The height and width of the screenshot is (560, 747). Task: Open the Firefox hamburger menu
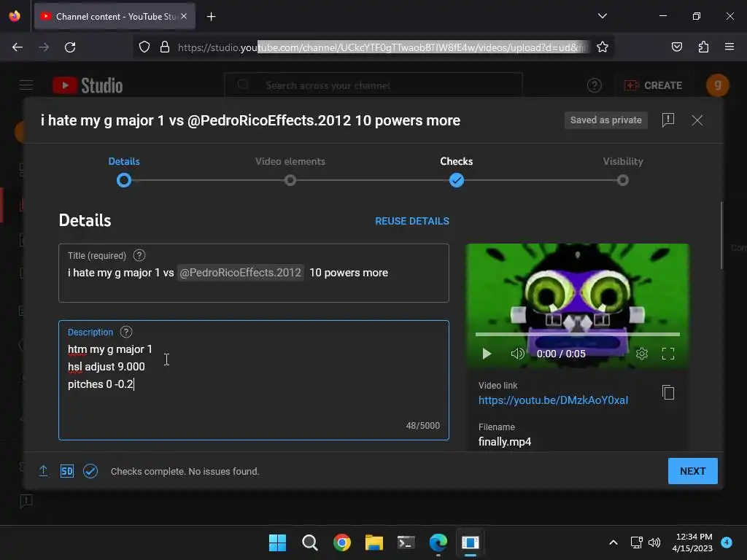coord(729,47)
